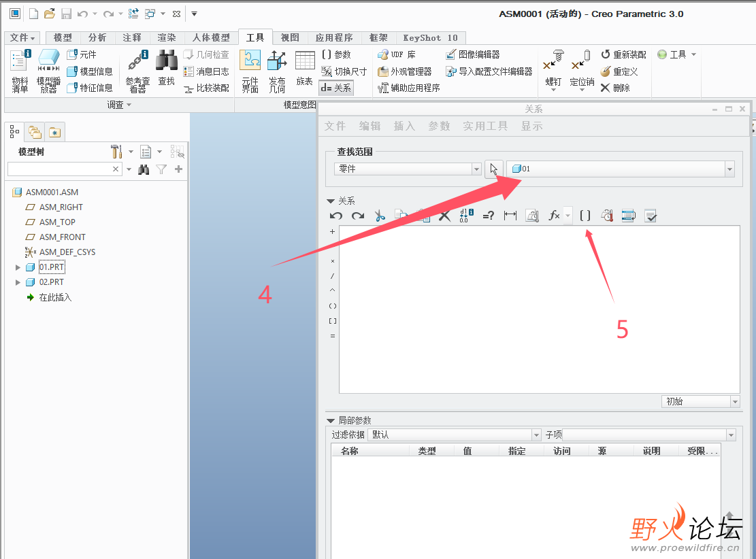Open the 工具 dropdown at the ribbon's right end

tap(677, 54)
